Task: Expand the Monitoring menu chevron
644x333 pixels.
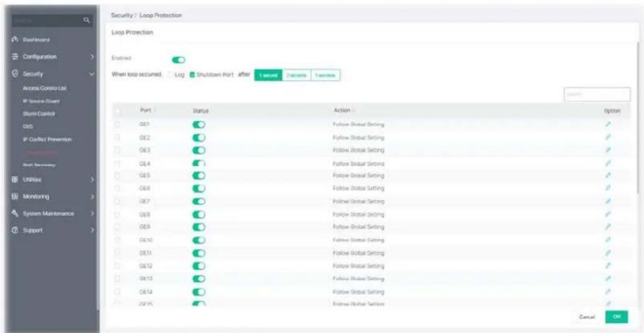Action: point(92,197)
